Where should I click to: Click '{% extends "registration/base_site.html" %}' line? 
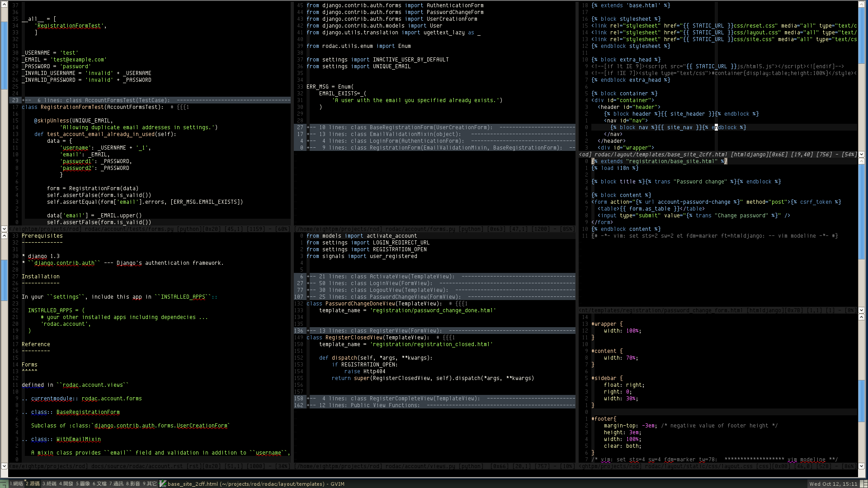pos(659,161)
